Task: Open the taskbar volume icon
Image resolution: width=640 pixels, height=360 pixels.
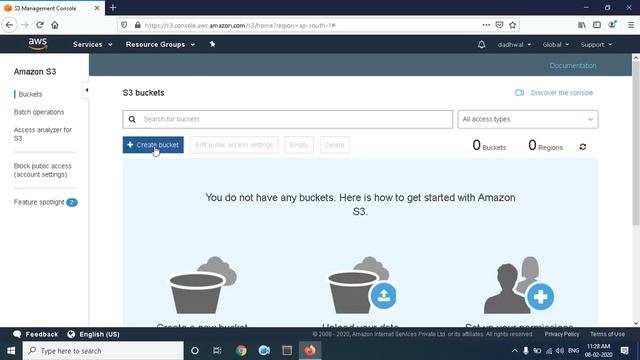Action: click(x=560, y=351)
